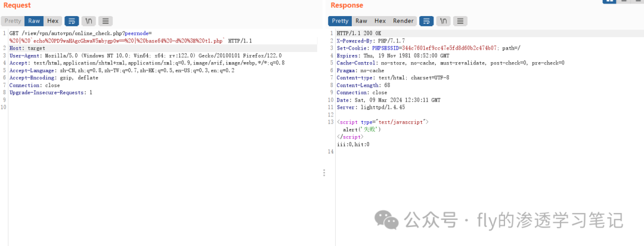This screenshot has width=644, height=246.
Task: Click 'Accept-Encoding: gzip, deflate' line
Action: 52,78
